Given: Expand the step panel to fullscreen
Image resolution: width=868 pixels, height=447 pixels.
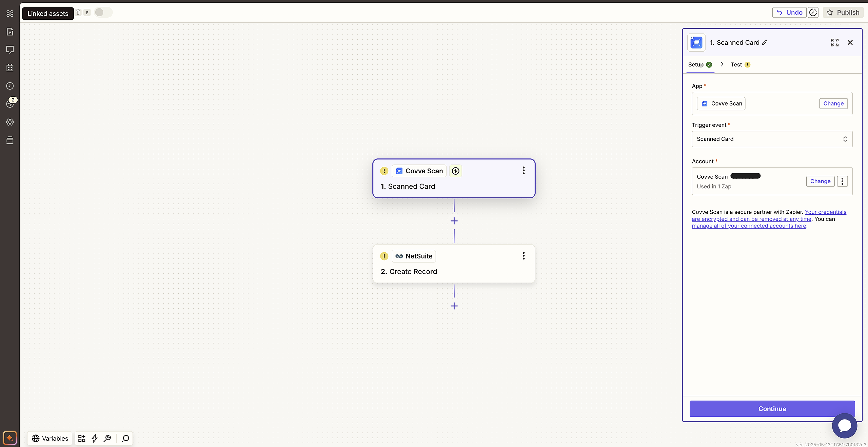Looking at the screenshot, I should 834,42.
